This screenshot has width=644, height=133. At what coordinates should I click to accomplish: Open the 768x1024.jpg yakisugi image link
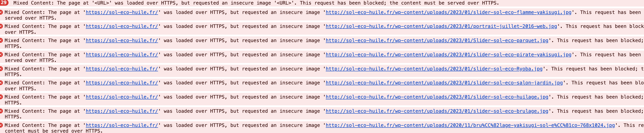coord(470,125)
